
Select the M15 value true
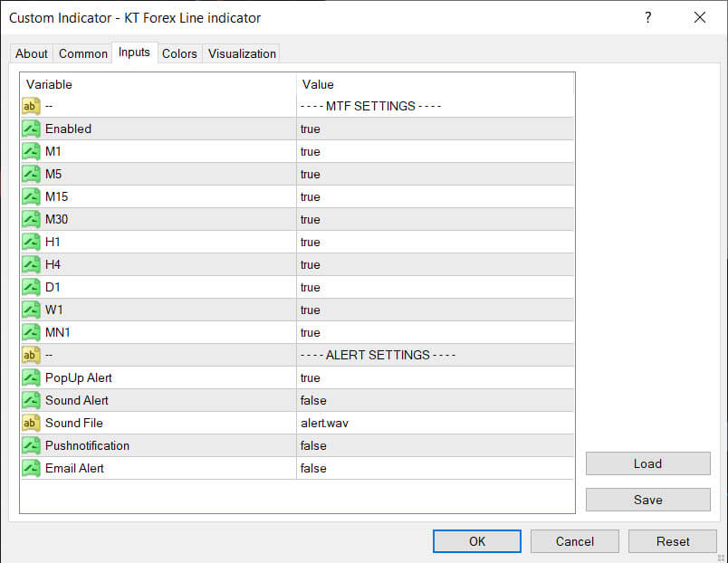tap(311, 196)
